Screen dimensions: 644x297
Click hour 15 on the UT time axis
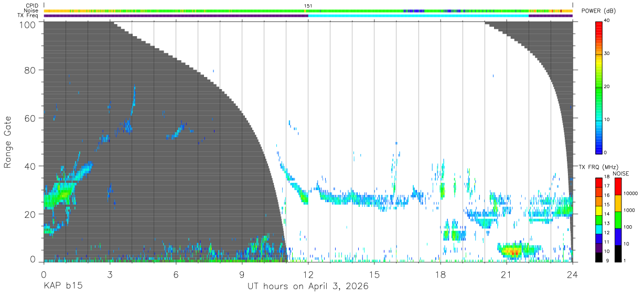[x=374, y=274]
